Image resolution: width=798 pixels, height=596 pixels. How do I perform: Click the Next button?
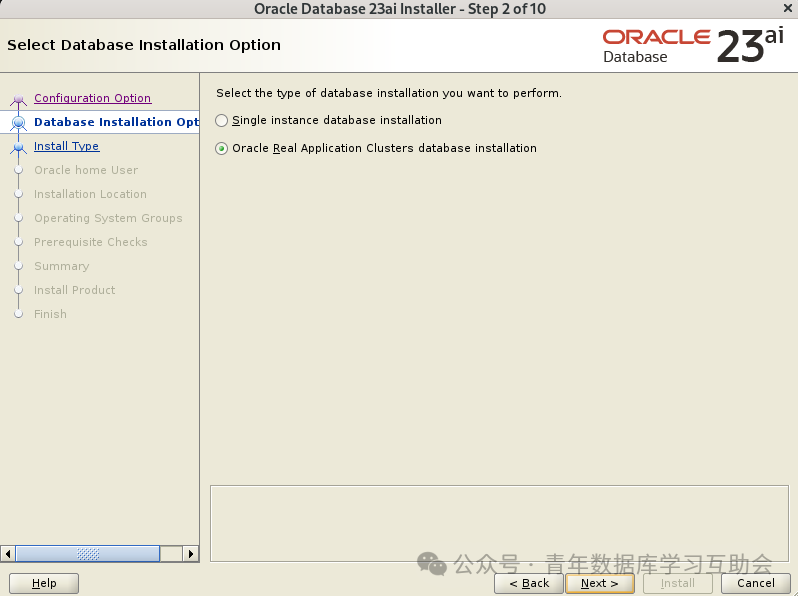click(600, 583)
